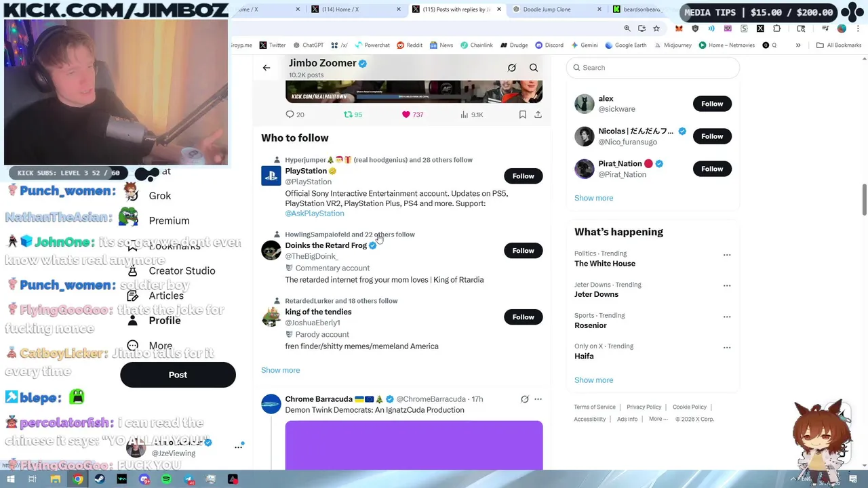
Task: Open replies on the post with 20 comments
Action: click(x=295, y=115)
